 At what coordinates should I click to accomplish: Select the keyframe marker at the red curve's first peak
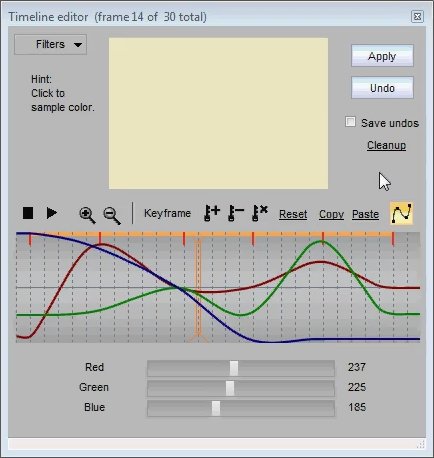[100, 239]
